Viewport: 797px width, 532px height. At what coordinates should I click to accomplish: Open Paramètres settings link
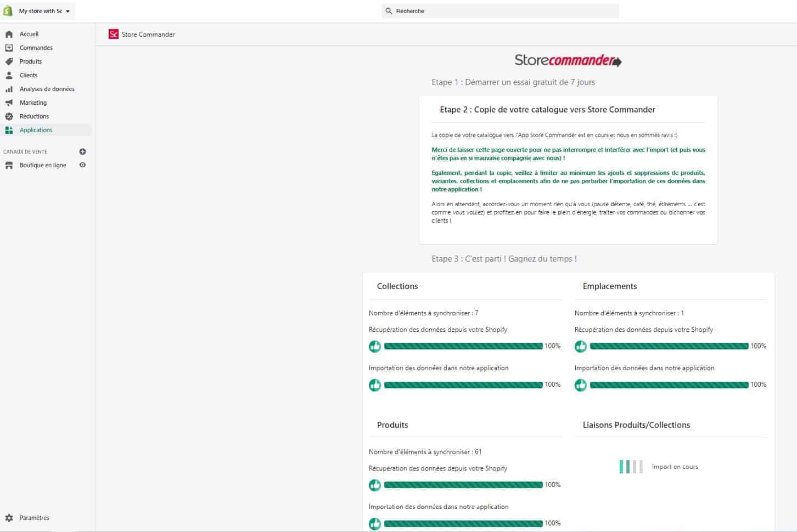pyautogui.click(x=34, y=518)
